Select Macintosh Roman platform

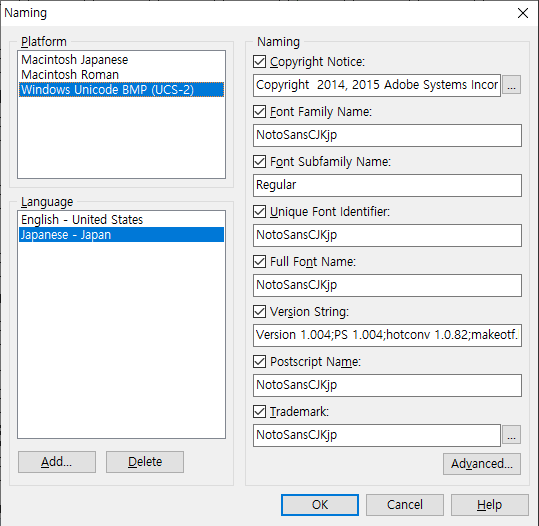tap(121, 75)
